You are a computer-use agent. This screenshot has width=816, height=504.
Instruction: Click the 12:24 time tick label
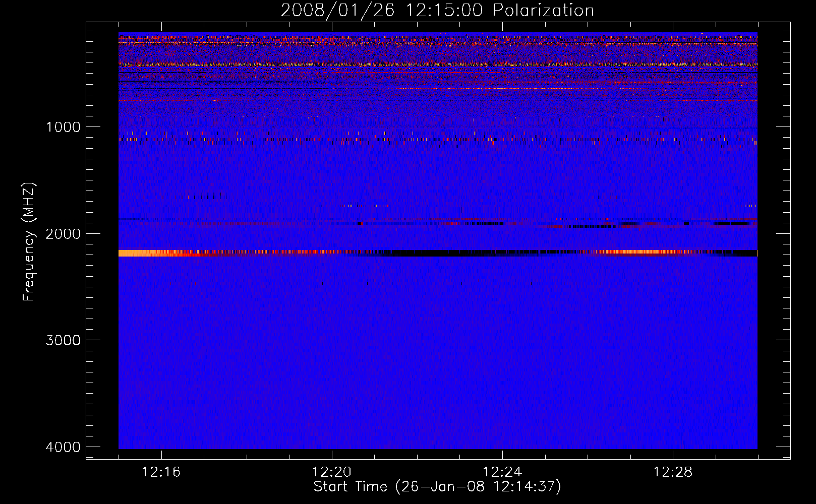coord(502,472)
